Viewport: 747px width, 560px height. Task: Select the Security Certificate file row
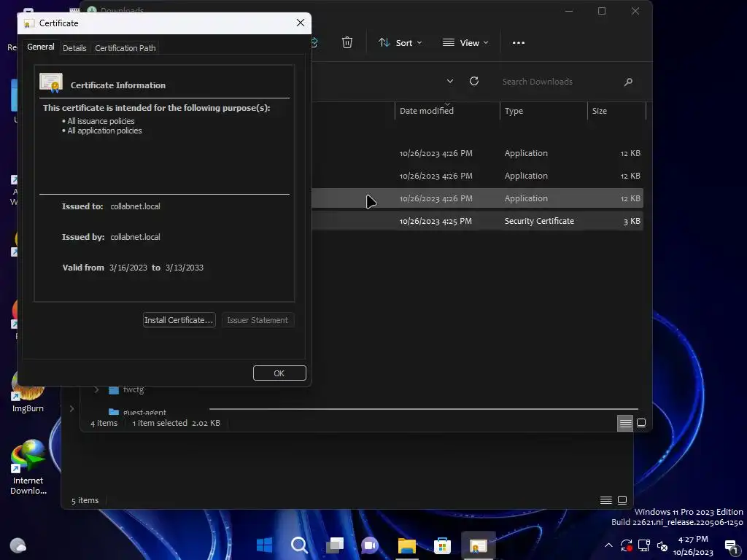[477, 221]
